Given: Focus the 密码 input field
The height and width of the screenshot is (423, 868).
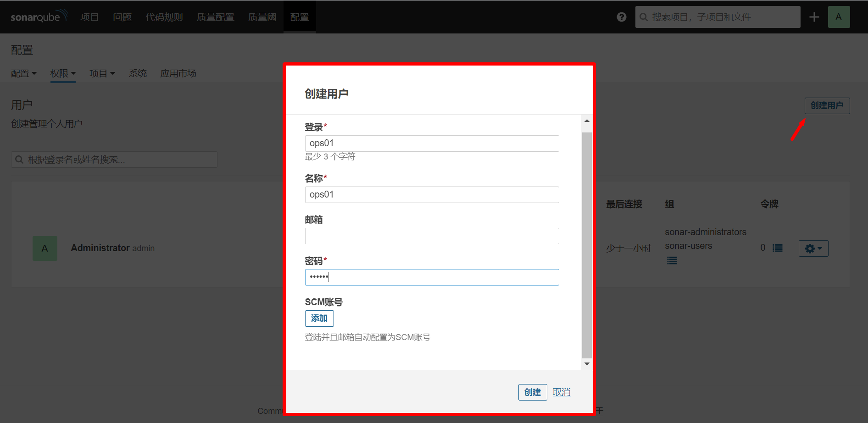Looking at the screenshot, I should click(x=432, y=277).
